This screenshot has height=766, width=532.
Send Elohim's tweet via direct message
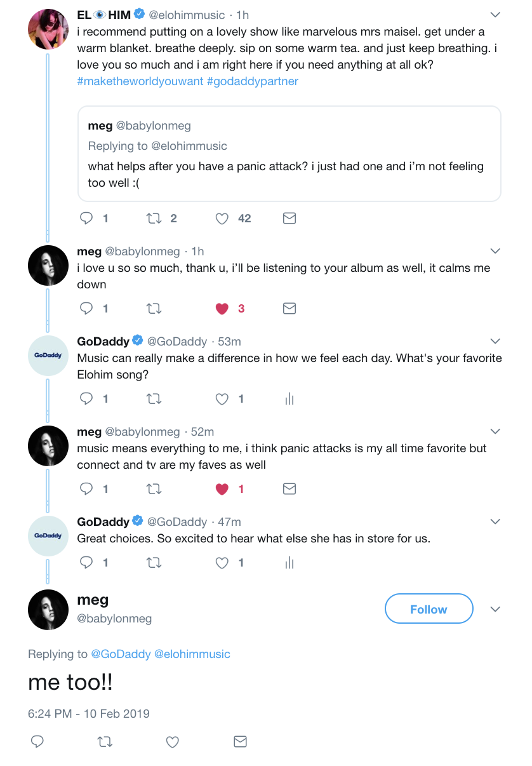pos(289,218)
